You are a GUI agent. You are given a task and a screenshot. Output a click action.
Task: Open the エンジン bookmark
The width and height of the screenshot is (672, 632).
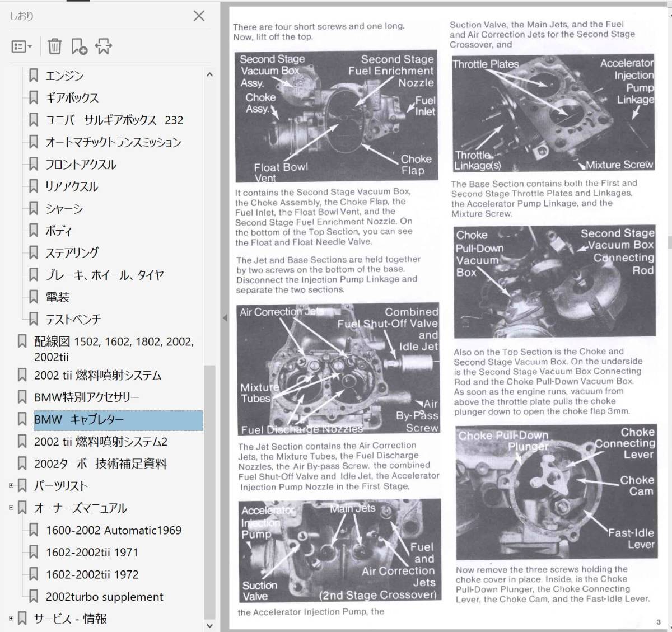pos(64,76)
